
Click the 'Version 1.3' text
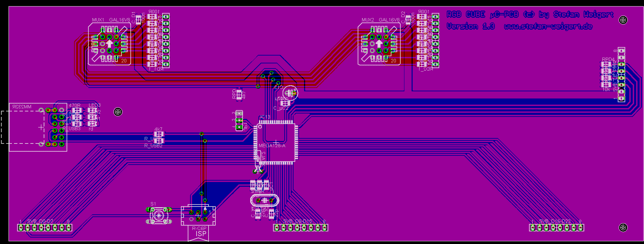pos(471,26)
